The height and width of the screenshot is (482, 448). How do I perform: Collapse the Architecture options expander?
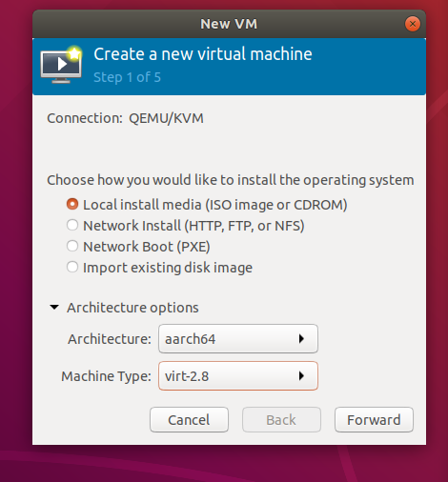(54, 308)
